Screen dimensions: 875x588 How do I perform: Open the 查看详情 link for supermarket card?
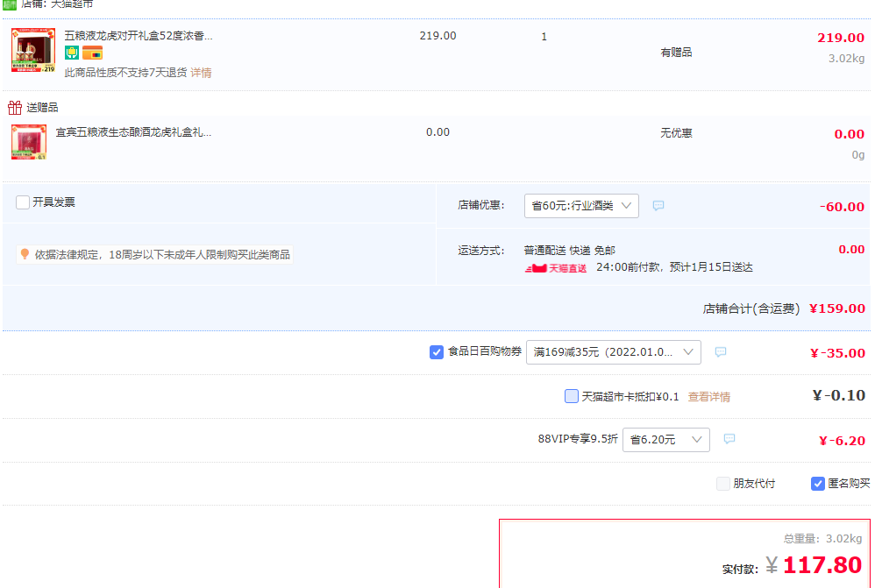click(x=708, y=397)
